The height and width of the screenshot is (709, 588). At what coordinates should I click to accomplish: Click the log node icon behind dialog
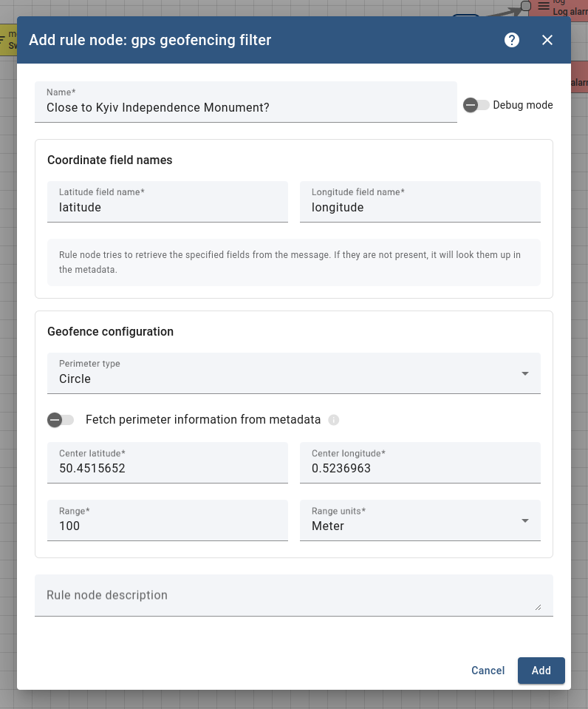point(544,6)
